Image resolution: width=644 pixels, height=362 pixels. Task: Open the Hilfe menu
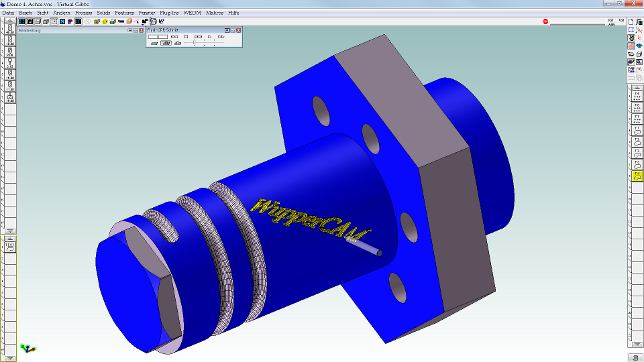[x=233, y=13]
